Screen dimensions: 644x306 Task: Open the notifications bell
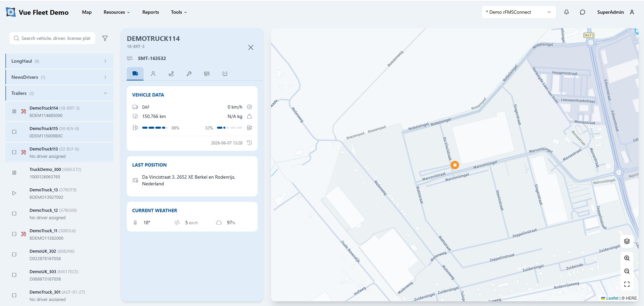[567, 12]
